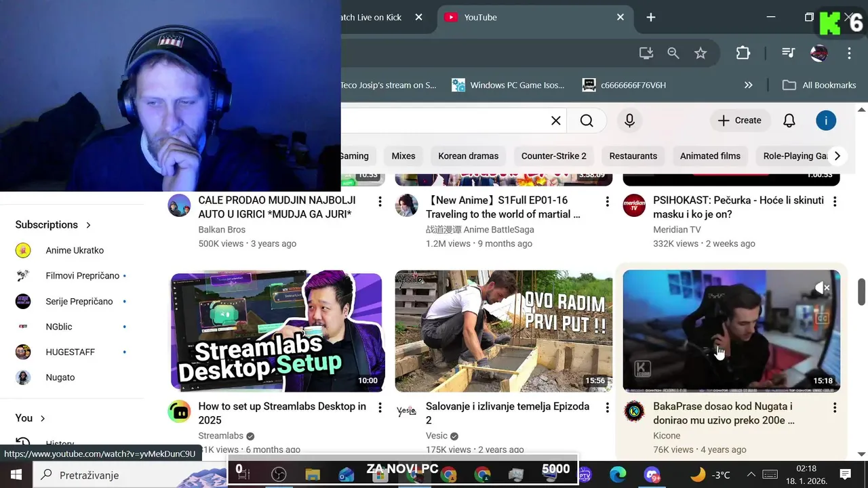Open a new Chrome tab
Viewport: 868px width, 488px height.
point(651,18)
